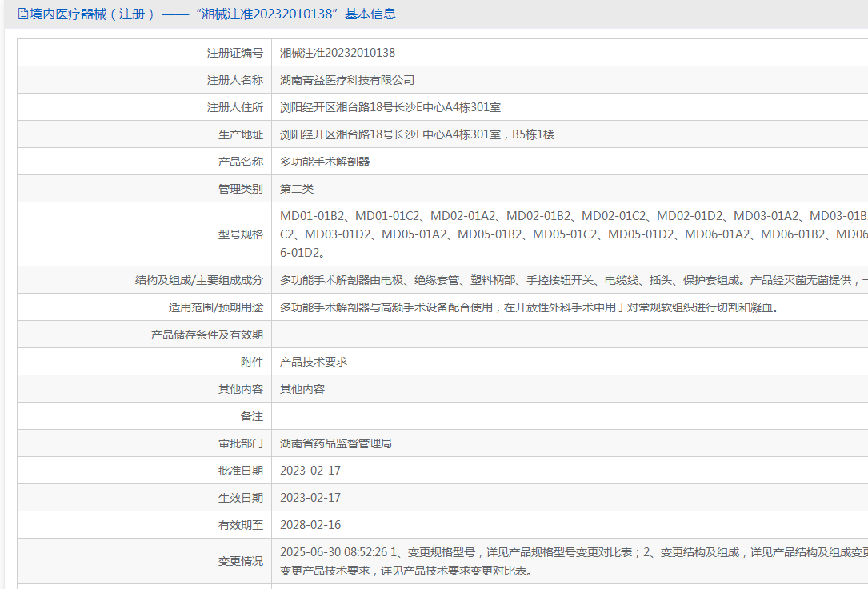Image resolution: width=868 pixels, height=589 pixels.
Task: Click the 变更情况 label
Action: (240, 561)
